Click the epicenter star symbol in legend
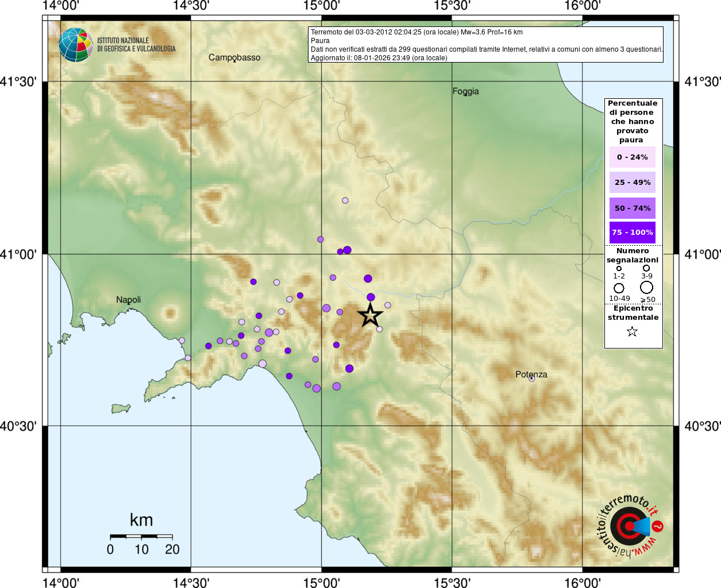The width and height of the screenshot is (721, 588). pos(632,331)
